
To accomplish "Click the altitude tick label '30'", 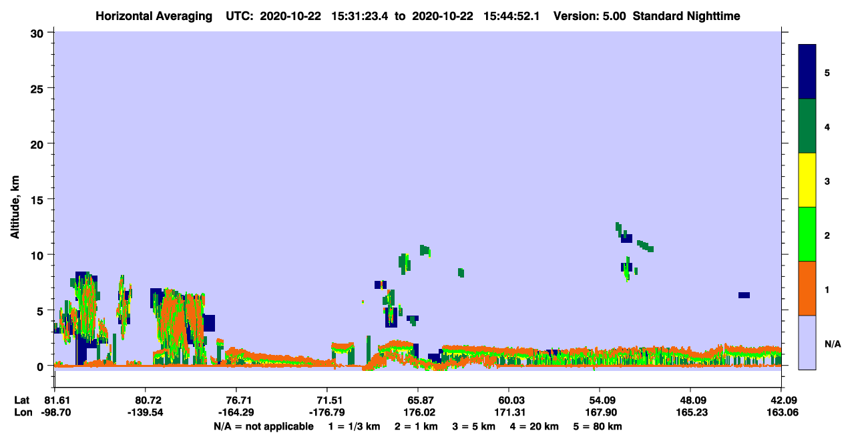I will tap(38, 33).
